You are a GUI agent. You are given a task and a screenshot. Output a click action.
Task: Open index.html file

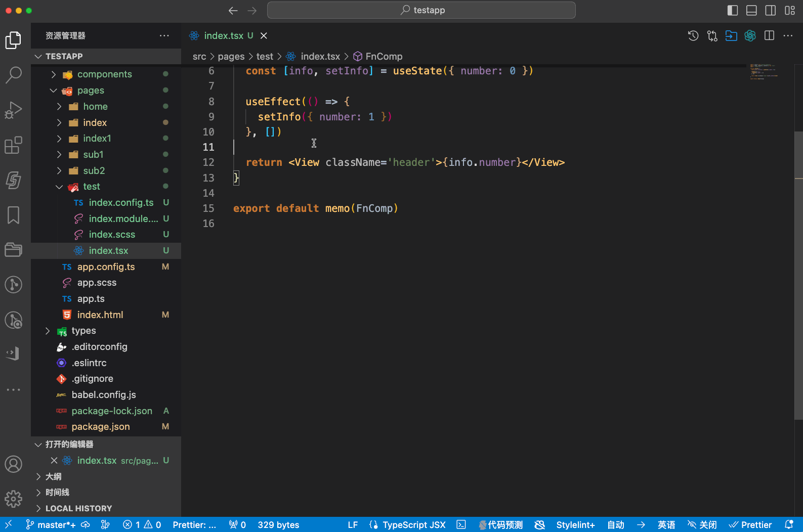pyautogui.click(x=106, y=315)
